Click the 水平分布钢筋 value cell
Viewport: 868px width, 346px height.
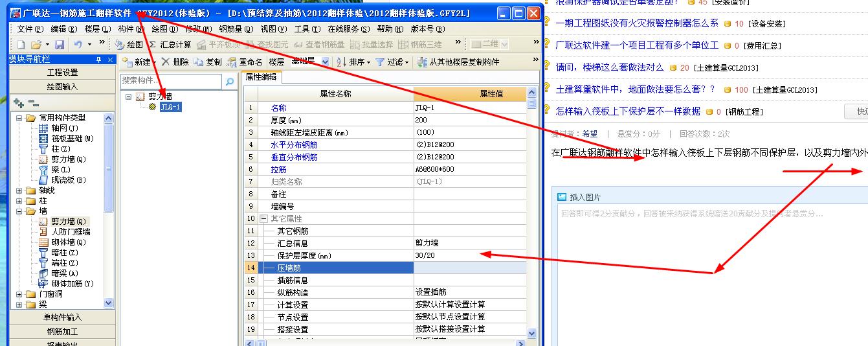pos(470,145)
